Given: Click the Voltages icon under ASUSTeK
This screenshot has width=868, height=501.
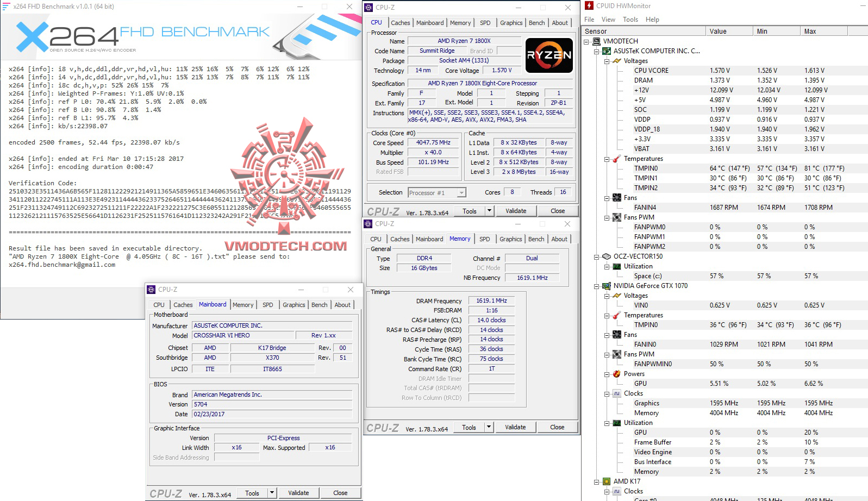Looking at the screenshot, I should tap(617, 61).
